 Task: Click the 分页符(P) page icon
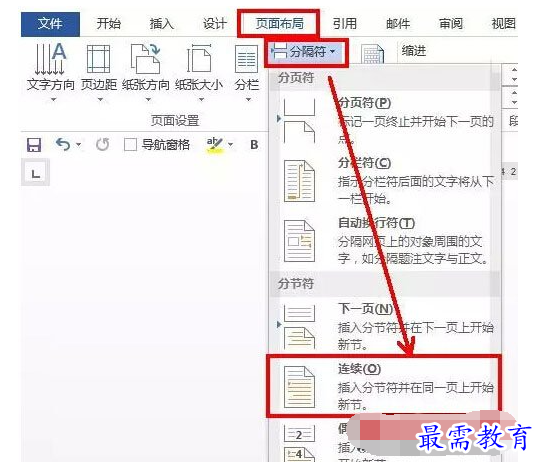(x=300, y=121)
